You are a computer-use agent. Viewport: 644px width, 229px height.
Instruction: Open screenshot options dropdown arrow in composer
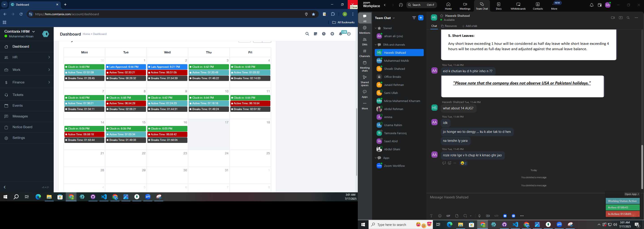[471, 216]
